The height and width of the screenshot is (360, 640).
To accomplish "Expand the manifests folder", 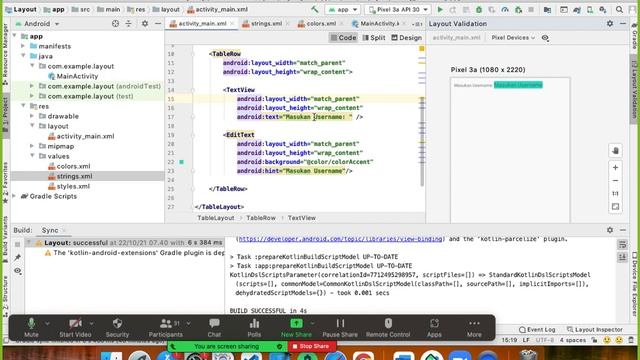I will [x=23, y=46].
